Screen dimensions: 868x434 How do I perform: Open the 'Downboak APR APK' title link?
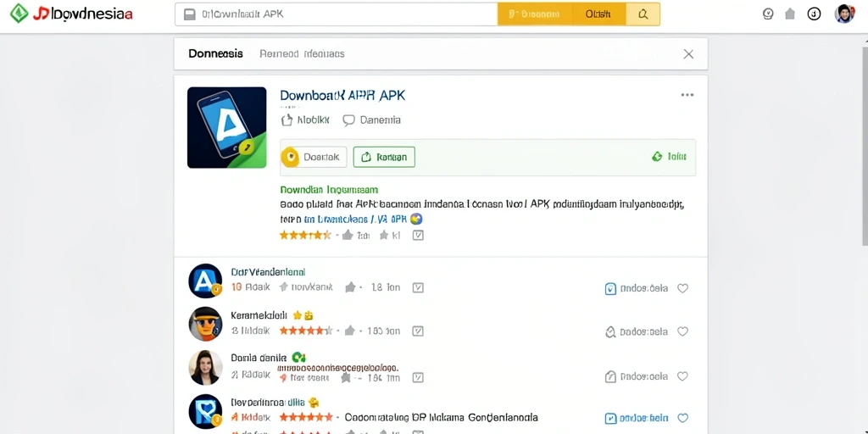coord(342,95)
